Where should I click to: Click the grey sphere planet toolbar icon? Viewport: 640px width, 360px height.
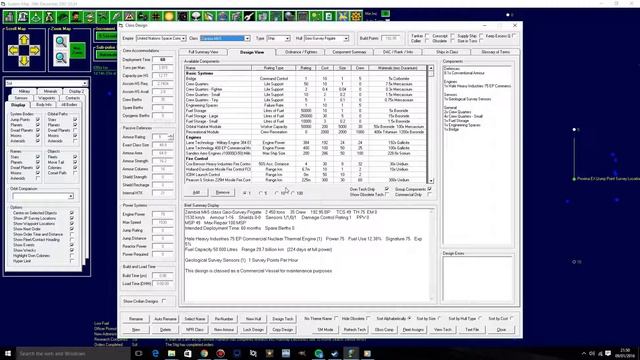pos(289,17)
